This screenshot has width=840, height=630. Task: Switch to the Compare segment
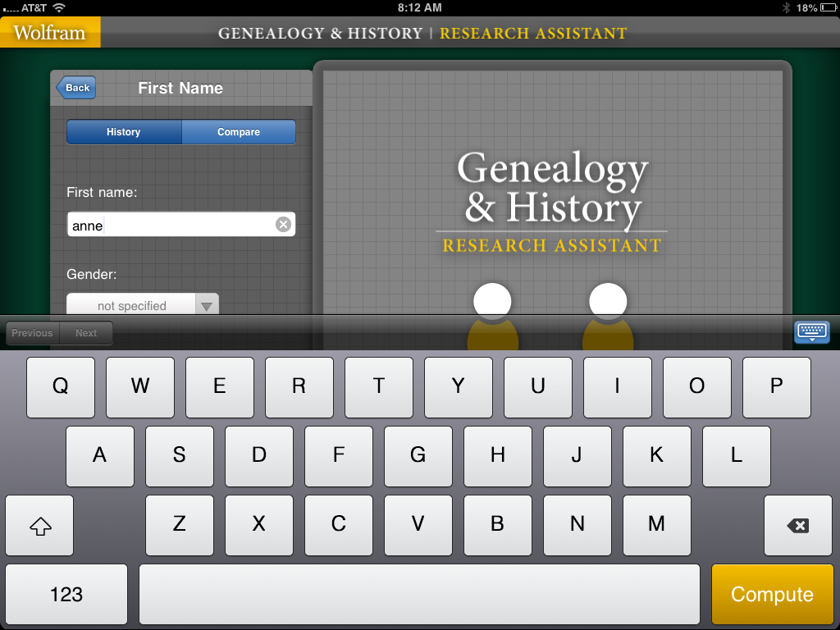239,132
